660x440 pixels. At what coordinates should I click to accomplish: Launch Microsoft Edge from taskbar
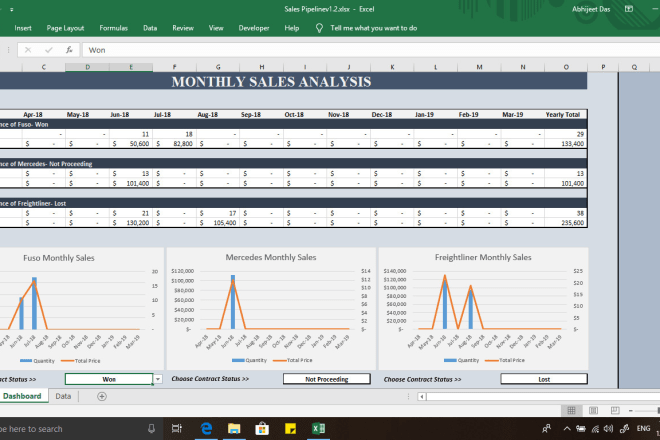(x=206, y=429)
